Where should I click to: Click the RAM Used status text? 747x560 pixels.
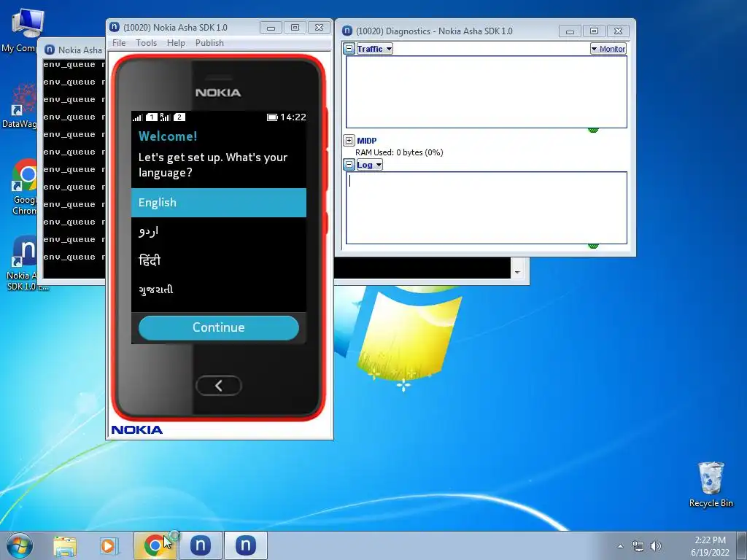tap(399, 152)
